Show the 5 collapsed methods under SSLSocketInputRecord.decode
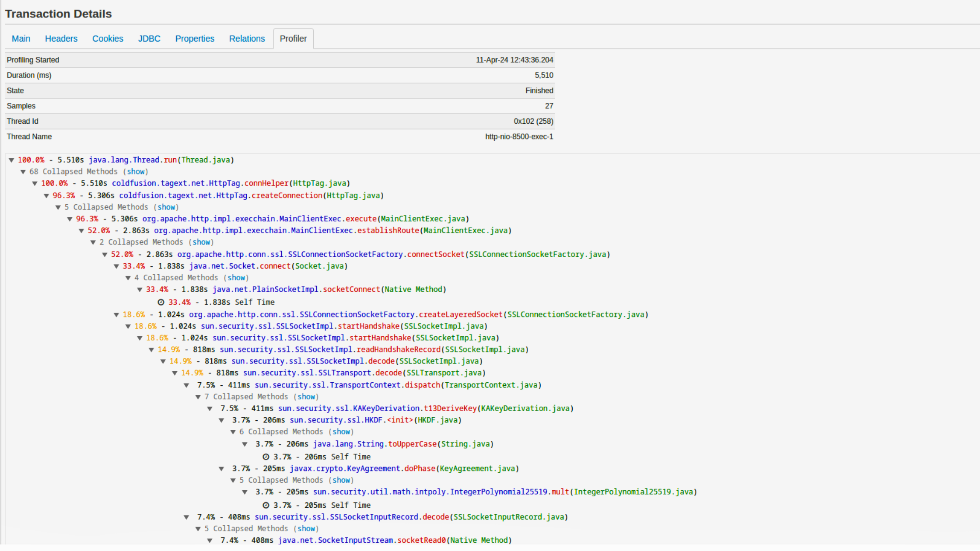Viewport: 980px width, 551px height. (x=307, y=529)
